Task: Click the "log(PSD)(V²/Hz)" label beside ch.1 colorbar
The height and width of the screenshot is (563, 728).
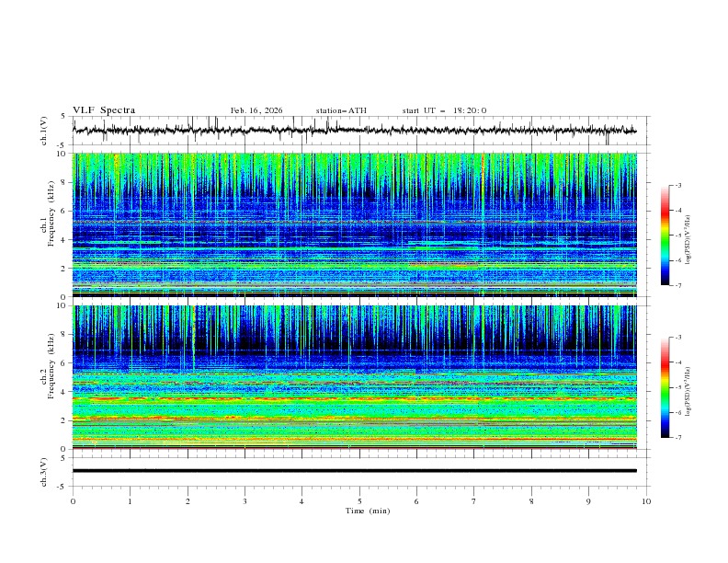Action: pyautogui.click(x=688, y=240)
